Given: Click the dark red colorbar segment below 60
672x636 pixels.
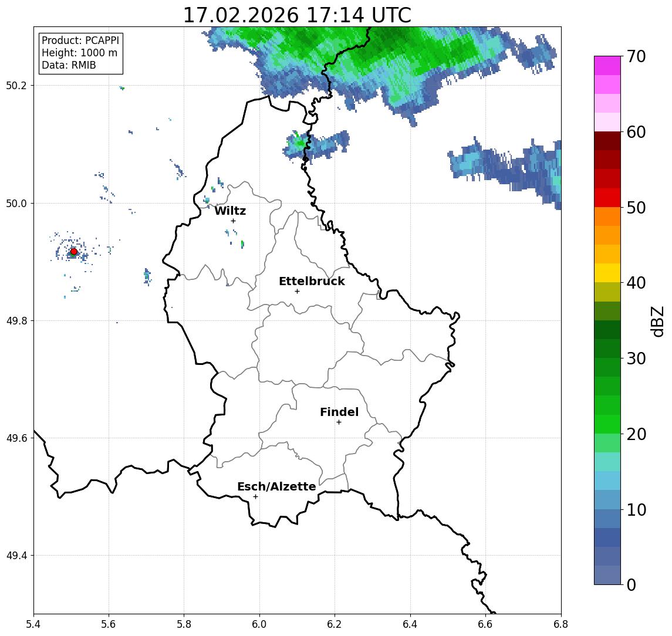Looking at the screenshot, I should [607, 141].
